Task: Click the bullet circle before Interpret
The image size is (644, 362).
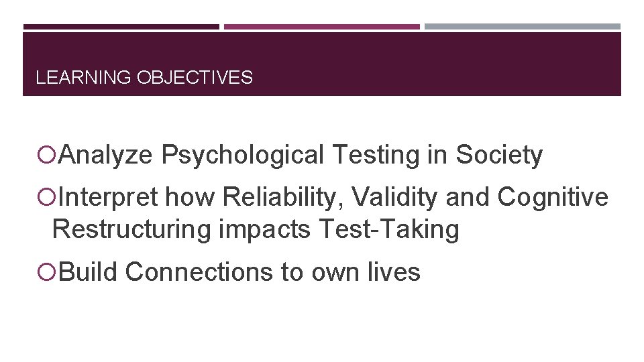Action: 46,198
